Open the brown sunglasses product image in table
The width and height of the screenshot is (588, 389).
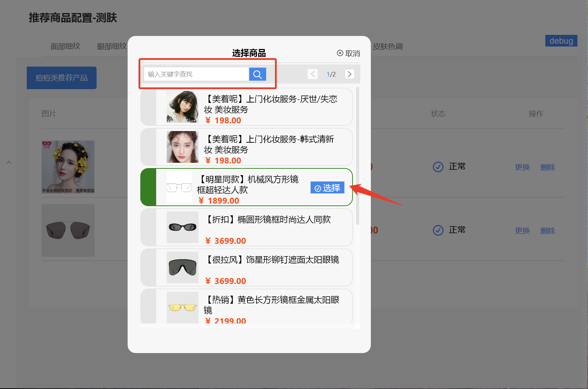pos(68,230)
